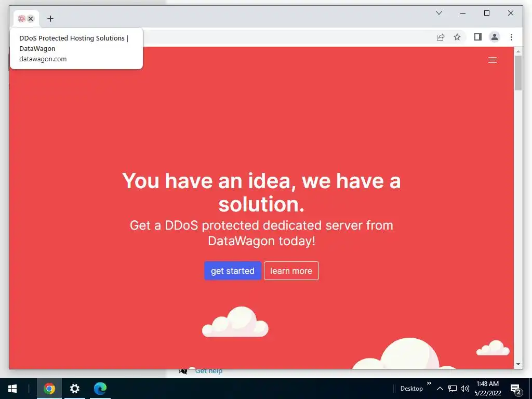Click the learn more button

[291, 271]
